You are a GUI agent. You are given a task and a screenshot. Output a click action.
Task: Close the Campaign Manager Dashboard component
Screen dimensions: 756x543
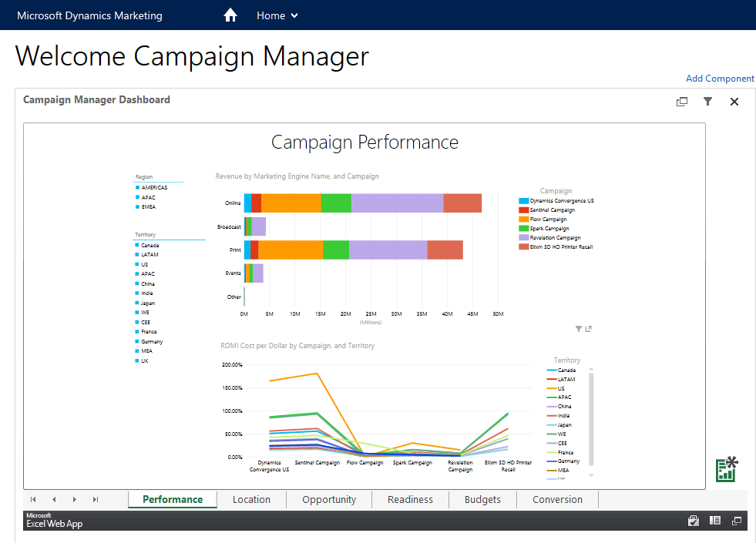(734, 102)
